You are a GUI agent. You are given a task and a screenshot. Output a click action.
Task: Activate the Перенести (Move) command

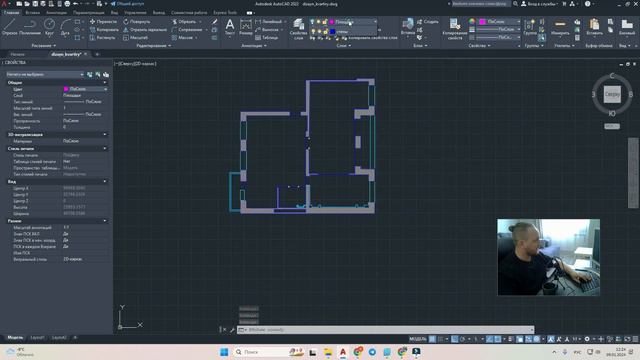[103, 22]
